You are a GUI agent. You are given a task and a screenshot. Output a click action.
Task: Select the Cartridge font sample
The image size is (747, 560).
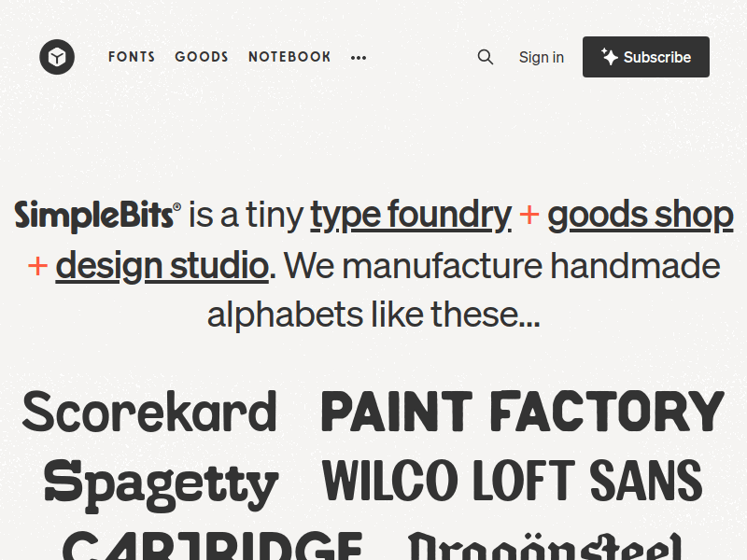click(213, 545)
